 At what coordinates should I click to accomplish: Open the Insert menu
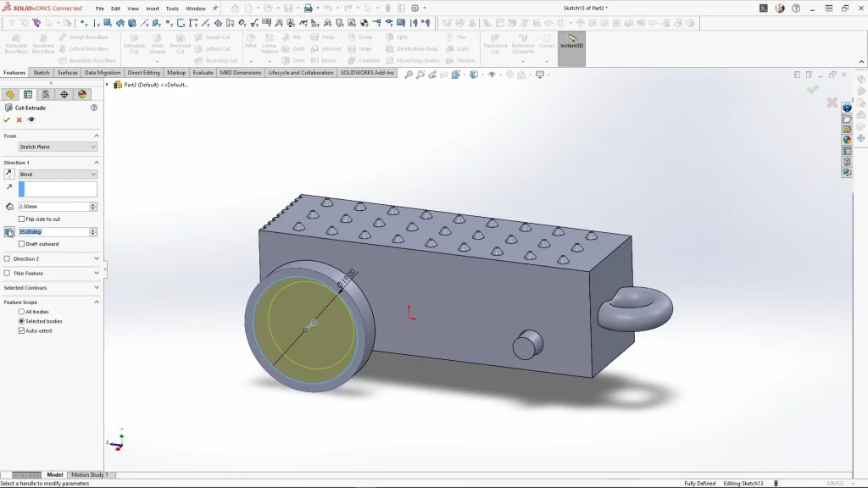152,8
